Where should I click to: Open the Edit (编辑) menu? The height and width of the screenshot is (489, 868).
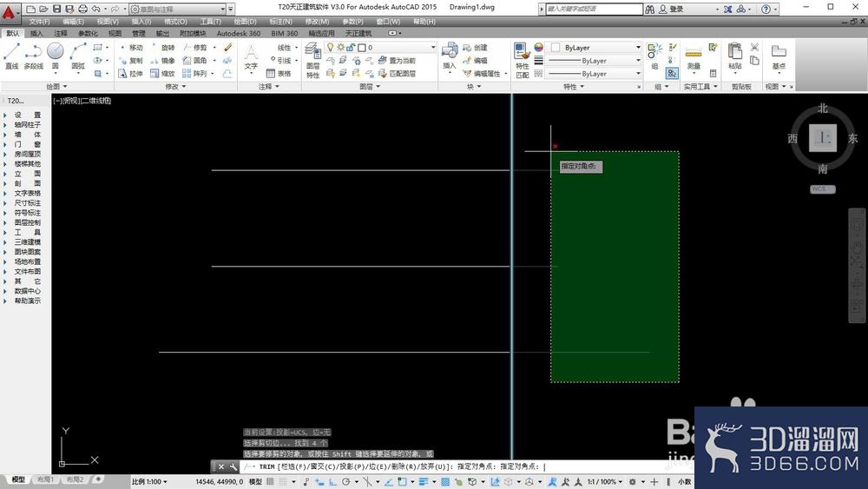73,21
